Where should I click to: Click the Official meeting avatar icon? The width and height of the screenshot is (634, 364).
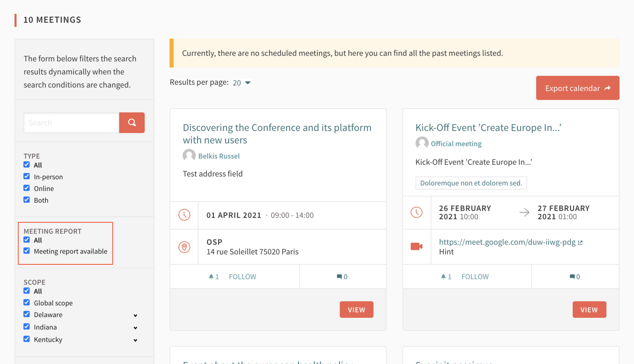pyautogui.click(x=422, y=143)
